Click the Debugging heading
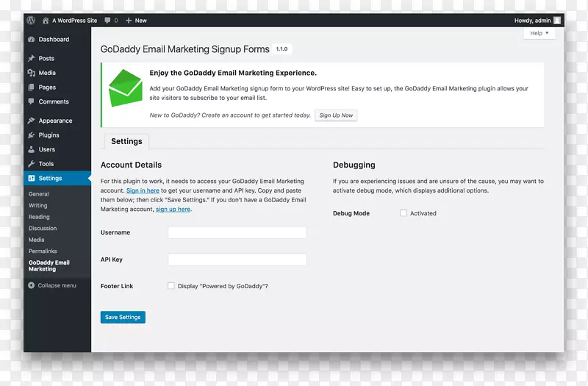This screenshot has width=588, height=386. (354, 165)
